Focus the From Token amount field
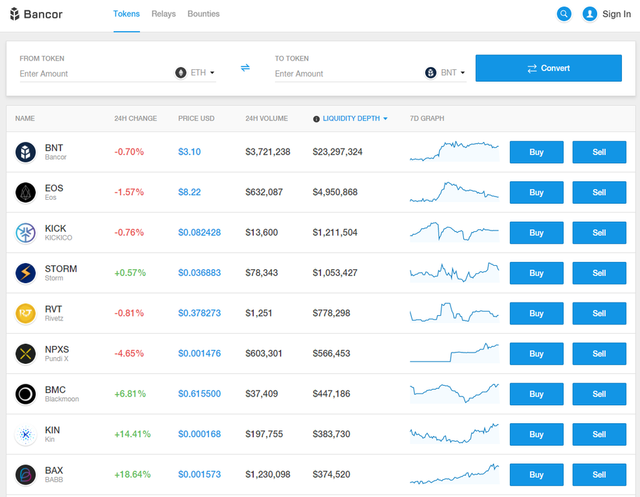The width and height of the screenshot is (640, 497). 95,74
